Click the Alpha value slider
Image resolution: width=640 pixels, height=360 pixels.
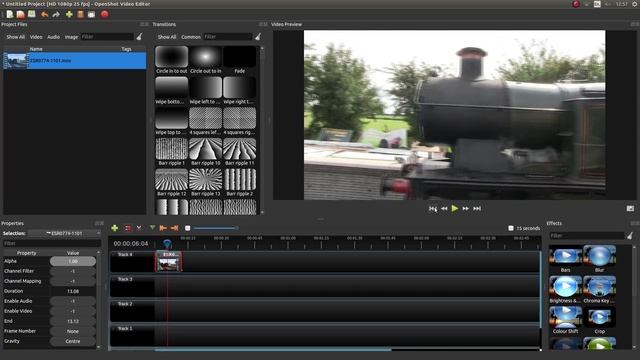pyautogui.click(x=73, y=261)
